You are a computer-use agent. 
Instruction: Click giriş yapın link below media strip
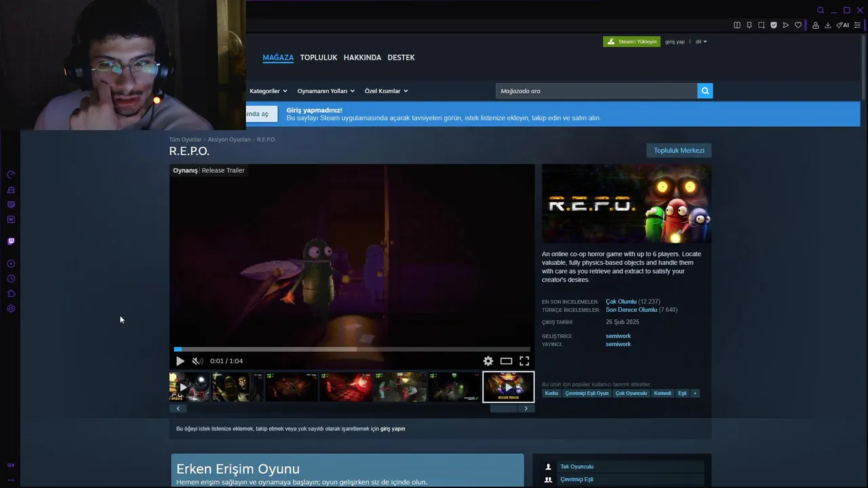[393, 429]
